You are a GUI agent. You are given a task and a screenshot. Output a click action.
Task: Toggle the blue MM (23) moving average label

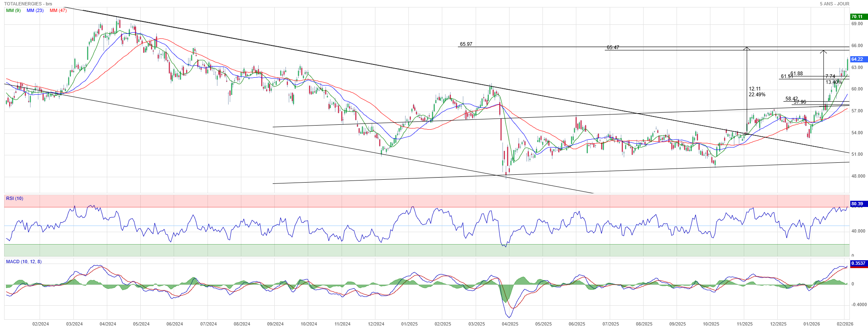(x=35, y=10)
